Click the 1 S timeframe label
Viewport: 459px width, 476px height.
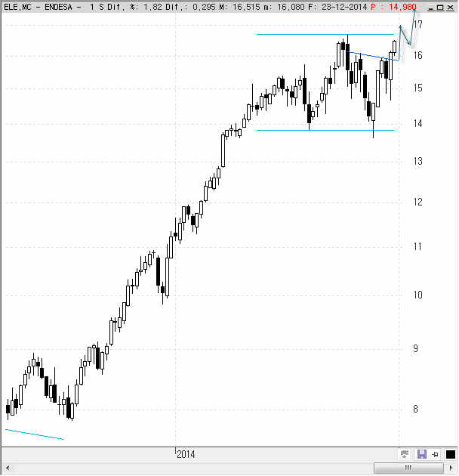click(x=96, y=7)
